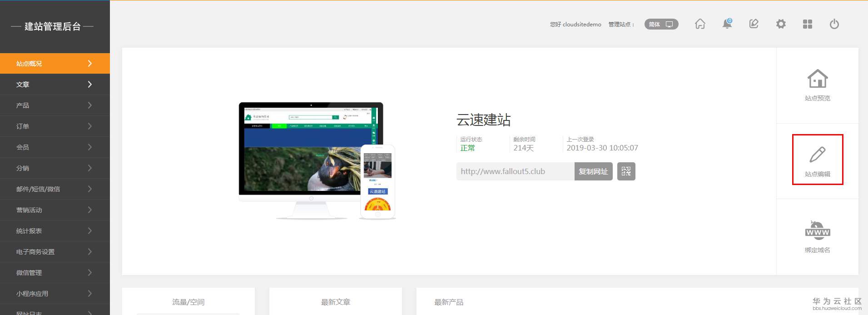This screenshot has height=315, width=868.
Task: Expand 文章 chevron arrow
Action: point(89,84)
